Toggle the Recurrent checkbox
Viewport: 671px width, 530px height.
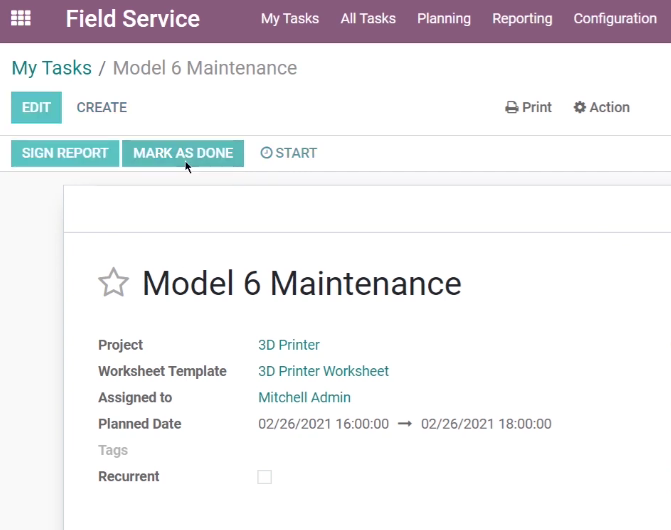tap(264, 477)
